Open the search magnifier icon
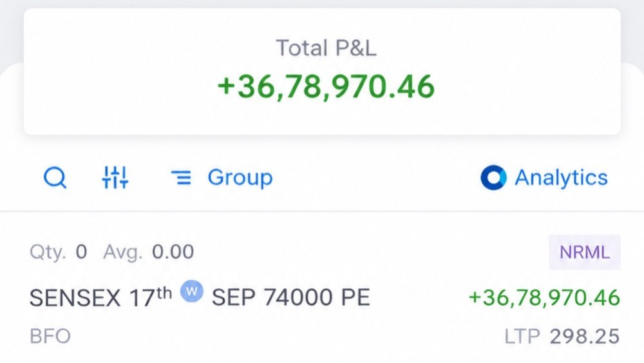The height and width of the screenshot is (363, 644). pos(55,177)
